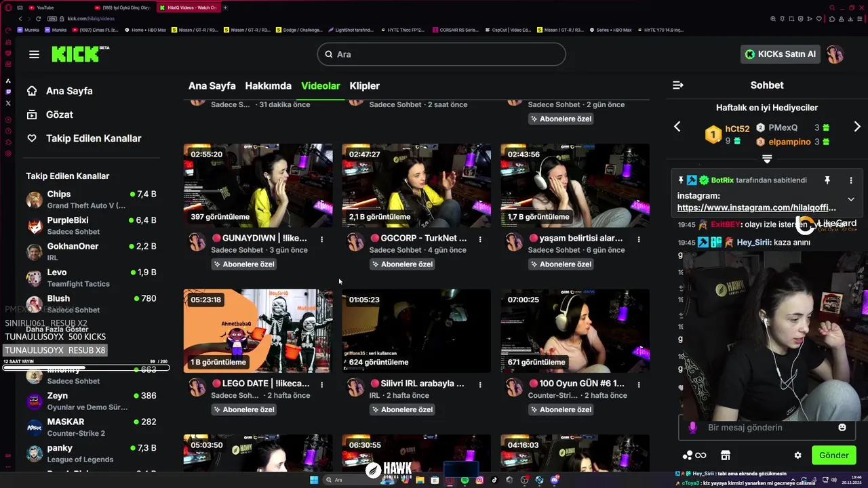Open options for yaşam belirtisi video
Screen dimensions: 868x488
point(639,239)
